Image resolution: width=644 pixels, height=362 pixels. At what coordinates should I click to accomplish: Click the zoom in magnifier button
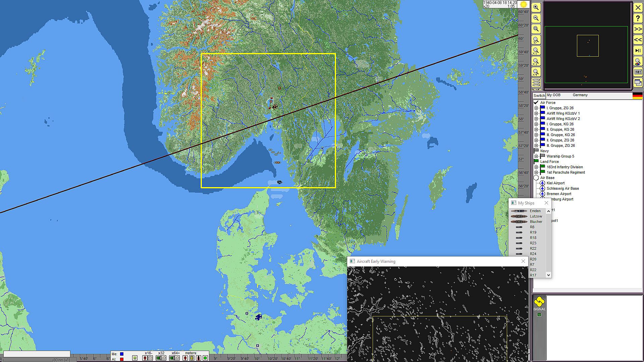coord(536,7)
